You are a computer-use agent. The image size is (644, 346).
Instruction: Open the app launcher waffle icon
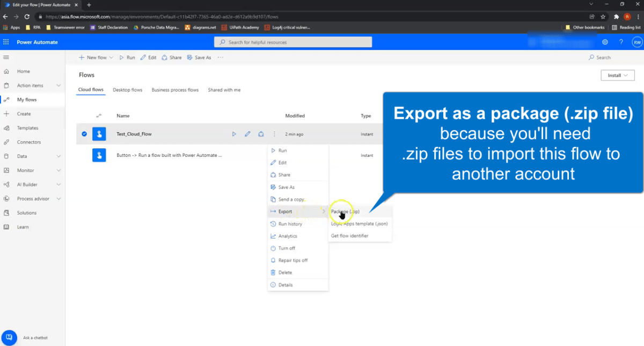click(6, 42)
